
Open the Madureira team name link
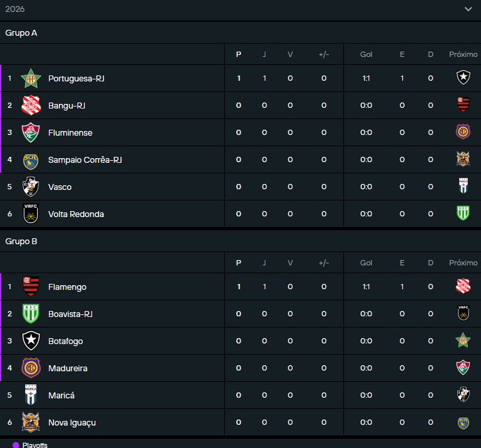pos(67,368)
